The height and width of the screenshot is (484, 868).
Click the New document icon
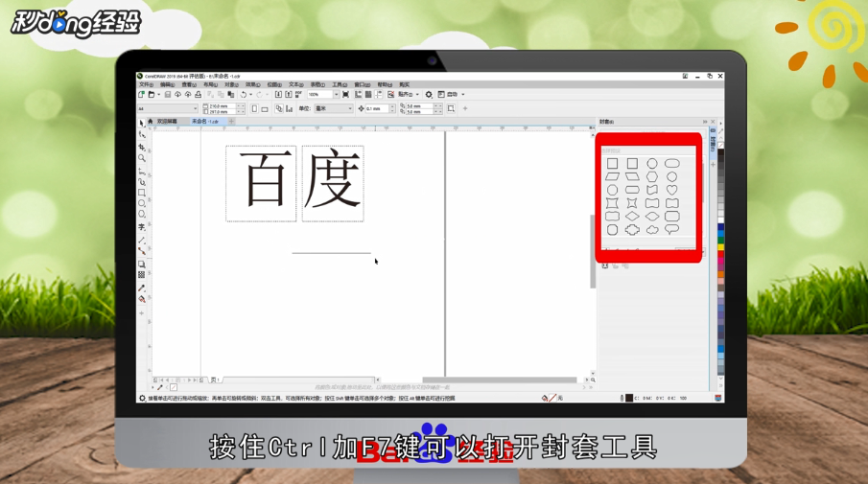click(141, 95)
